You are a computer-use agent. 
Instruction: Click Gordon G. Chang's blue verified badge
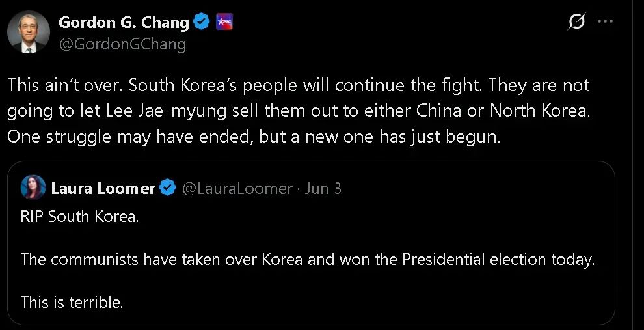(202, 23)
